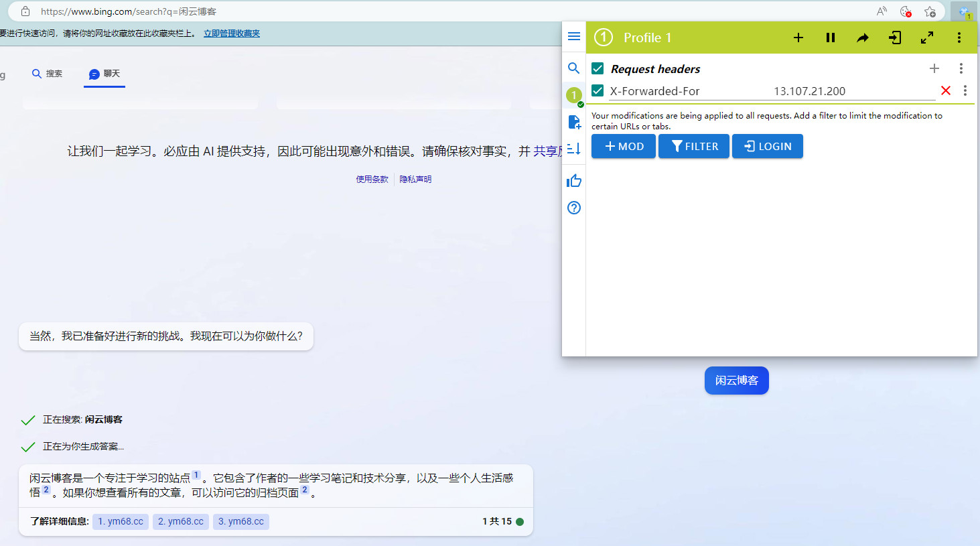Click the 闲云博客 user message bubble

pyautogui.click(x=736, y=381)
